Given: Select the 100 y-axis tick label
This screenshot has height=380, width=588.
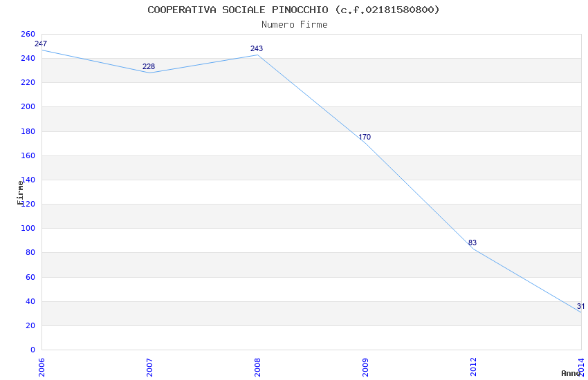Looking at the screenshot, I should point(28,228).
